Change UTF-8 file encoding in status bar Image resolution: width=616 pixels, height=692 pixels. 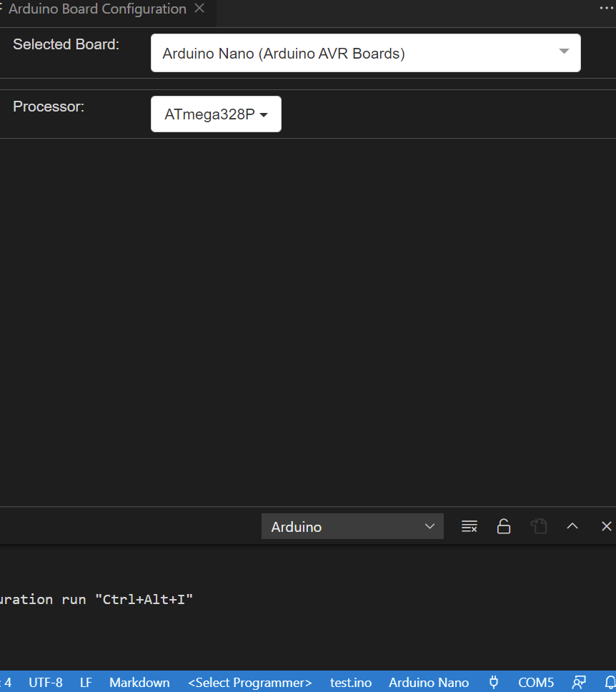click(46, 682)
